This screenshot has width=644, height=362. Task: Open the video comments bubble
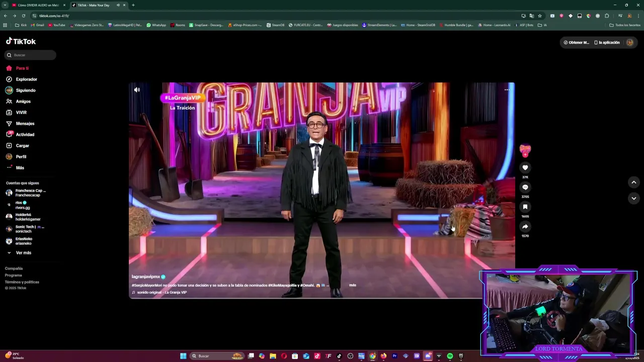click(525, 187)
